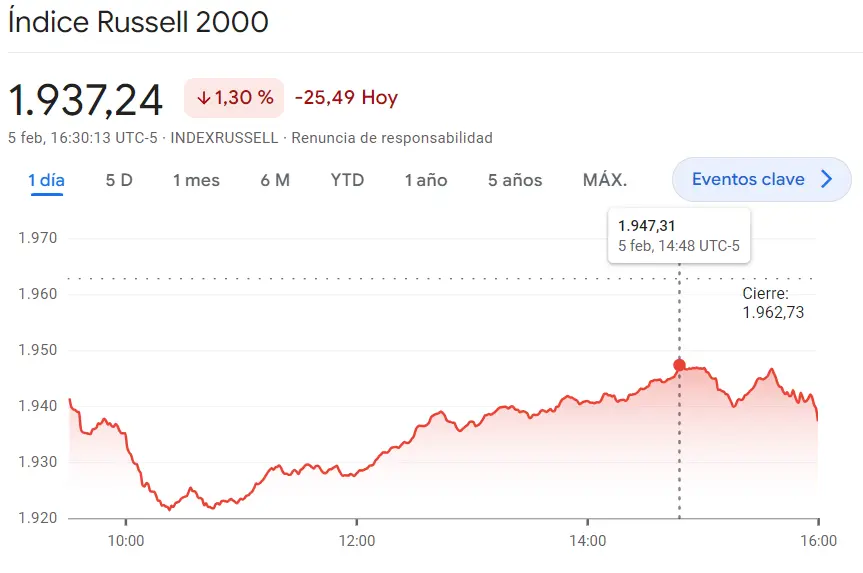Image resolution: width=863 pixels, height=573 pixels.
Task: Show the 6 M chart range
Action: [275, 180]
